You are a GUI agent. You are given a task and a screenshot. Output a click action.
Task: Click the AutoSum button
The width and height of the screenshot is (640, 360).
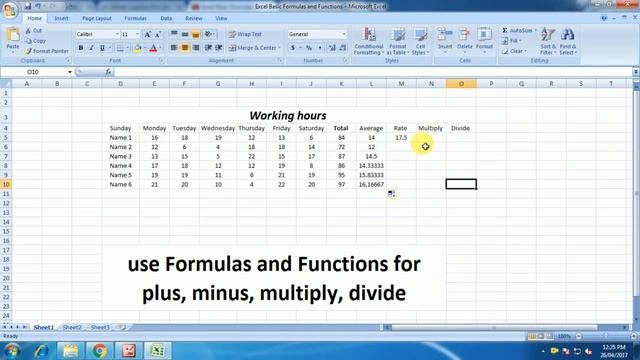click(x=519, y=31)
